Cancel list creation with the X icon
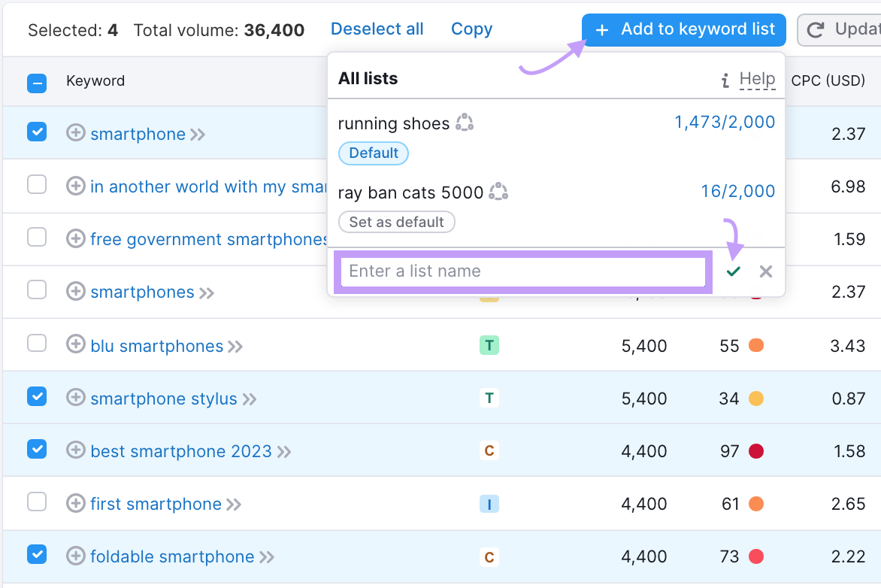The height and width of the screenshot is (588, 881). tap(765, 271)
